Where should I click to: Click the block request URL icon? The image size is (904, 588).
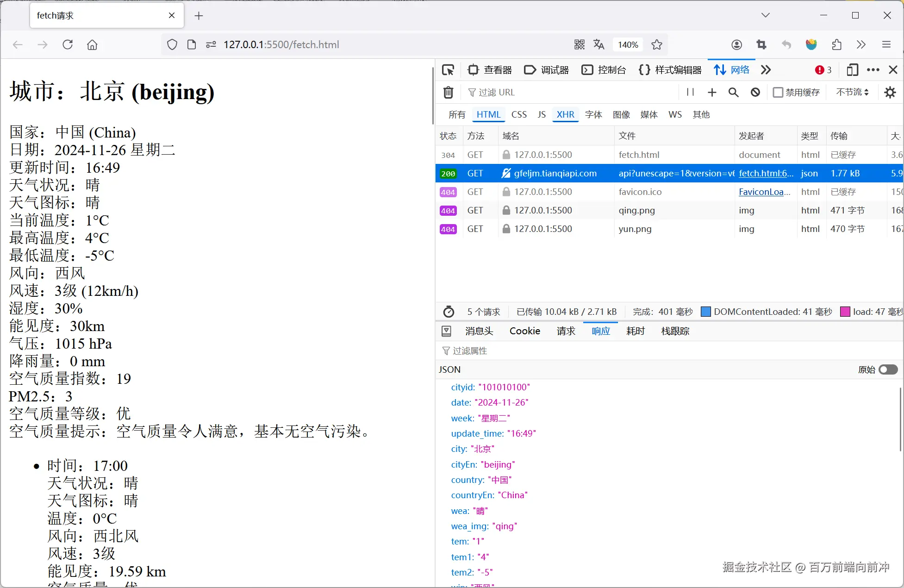coord(755,92)
